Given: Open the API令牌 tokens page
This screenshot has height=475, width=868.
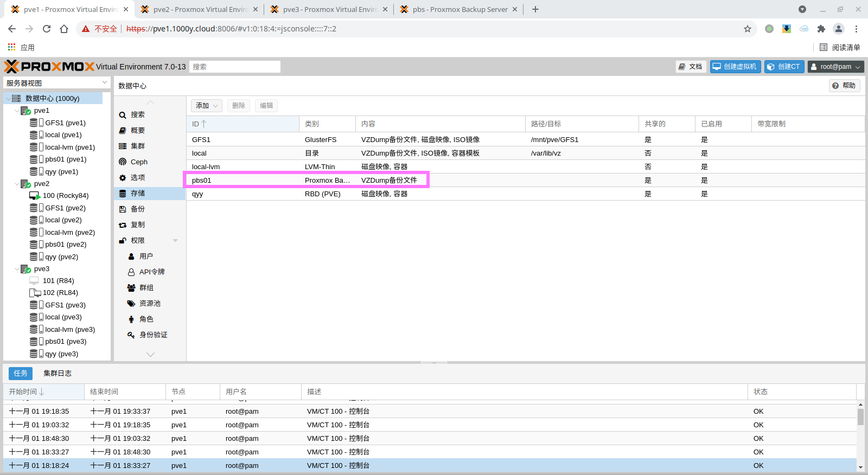Looking at the screenshot, I should 151,272.
